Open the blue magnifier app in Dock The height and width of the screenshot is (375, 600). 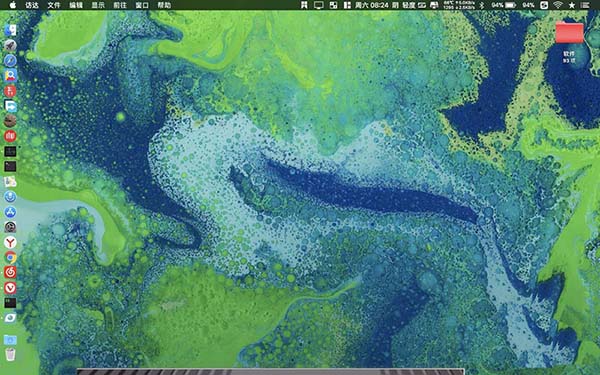click(x=10, y=76)
